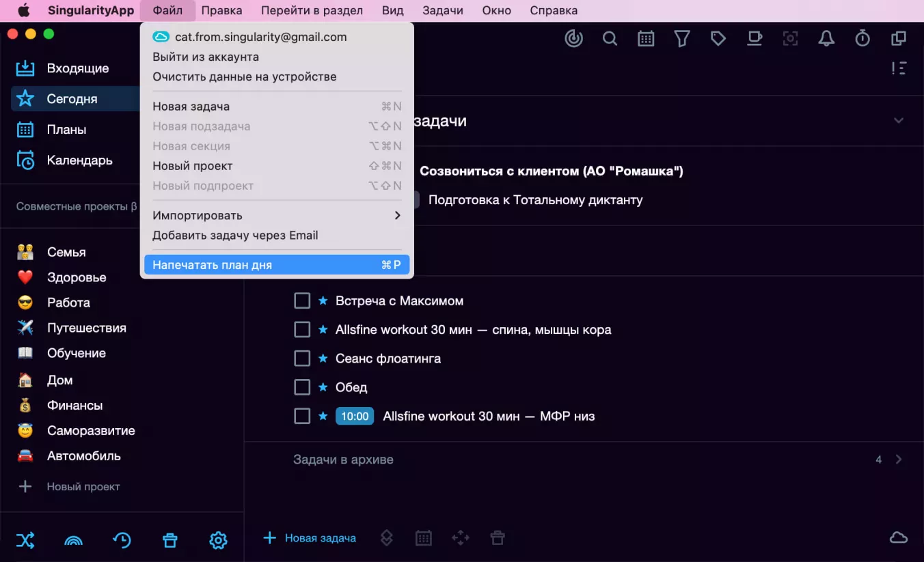Expand the Импортировать submenu
Viewport: 924px width, 562px height.
click(277, 215)
